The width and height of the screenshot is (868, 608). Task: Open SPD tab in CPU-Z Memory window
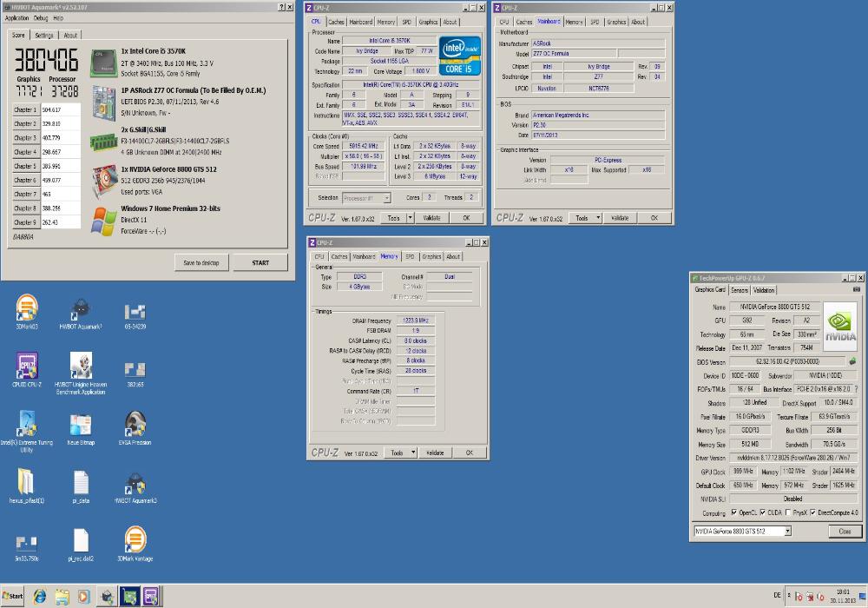click(x=410, y=257)
